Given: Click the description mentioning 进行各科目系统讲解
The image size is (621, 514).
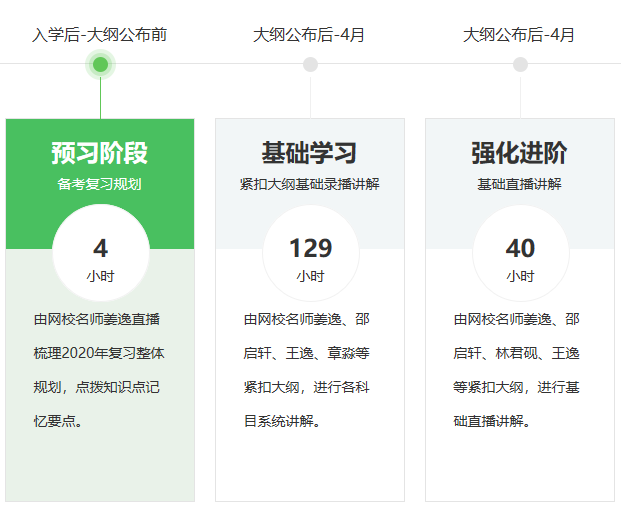Looking at the screenshot, I should tap(310, 370).
